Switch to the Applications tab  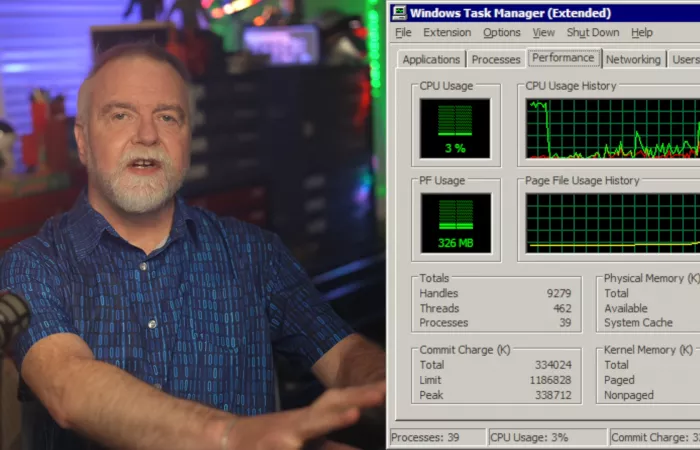(431, 59)
